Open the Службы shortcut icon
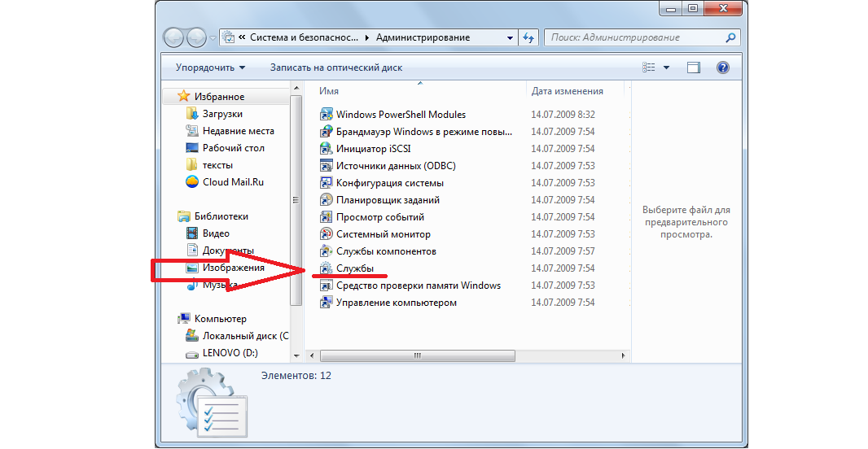 (326, 268)
